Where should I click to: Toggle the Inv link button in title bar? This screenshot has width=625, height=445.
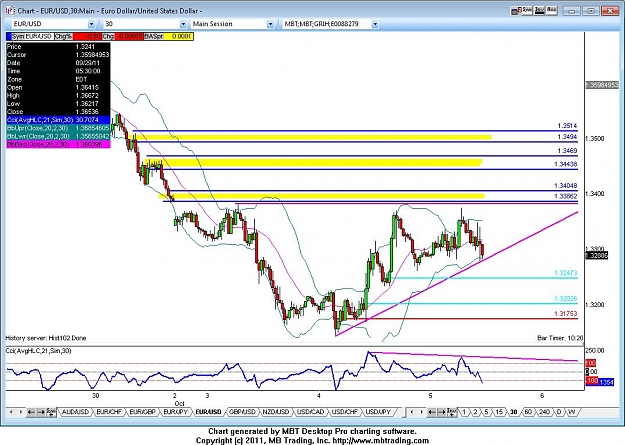coord(539,10)
